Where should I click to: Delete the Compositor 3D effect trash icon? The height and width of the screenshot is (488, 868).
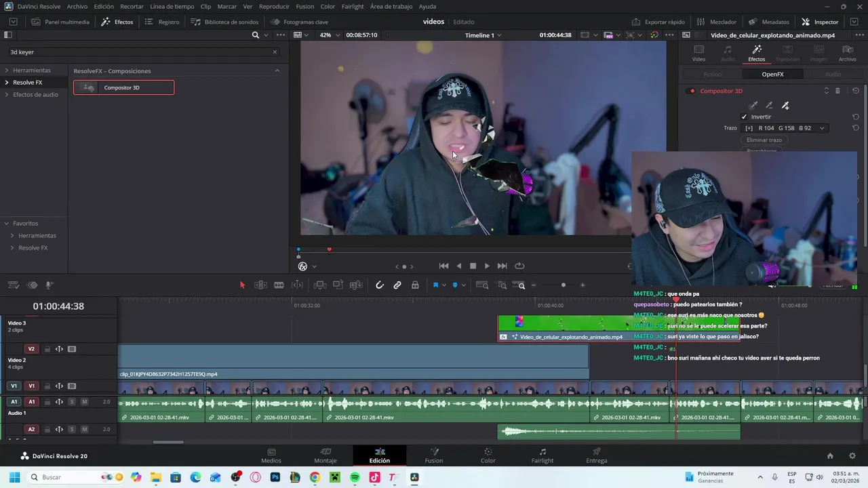tap(837, 91)
